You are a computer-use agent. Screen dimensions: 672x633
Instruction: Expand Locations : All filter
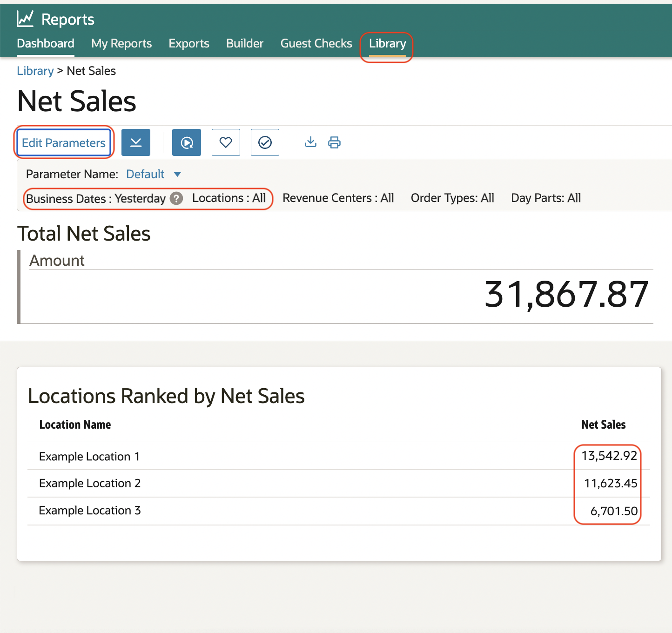pyautogui.click(x=228, y=198)
